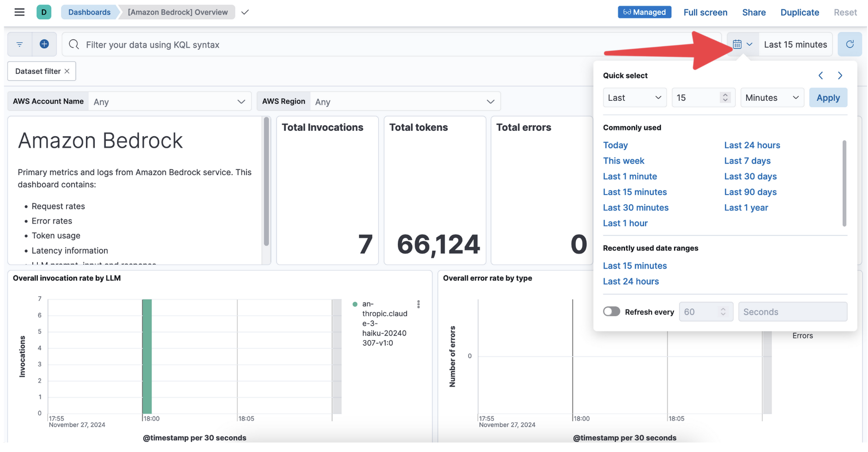Click the Overall invocation rate by LLM title
This screenshot has height=452, width=868.
click(x=67, y=278)
